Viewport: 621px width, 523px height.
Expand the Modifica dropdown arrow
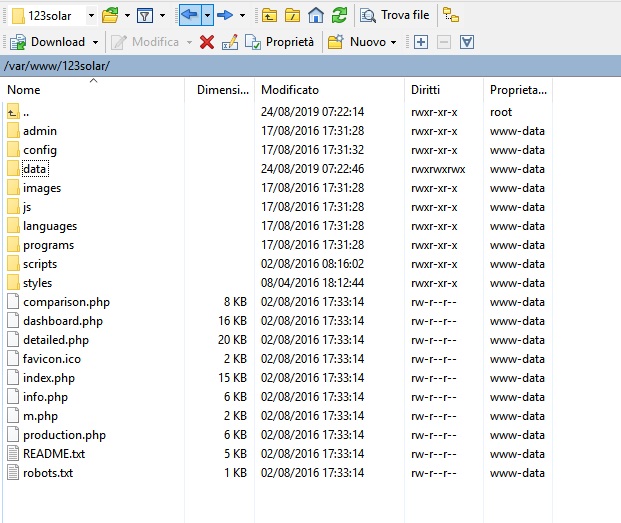(189, 42)
